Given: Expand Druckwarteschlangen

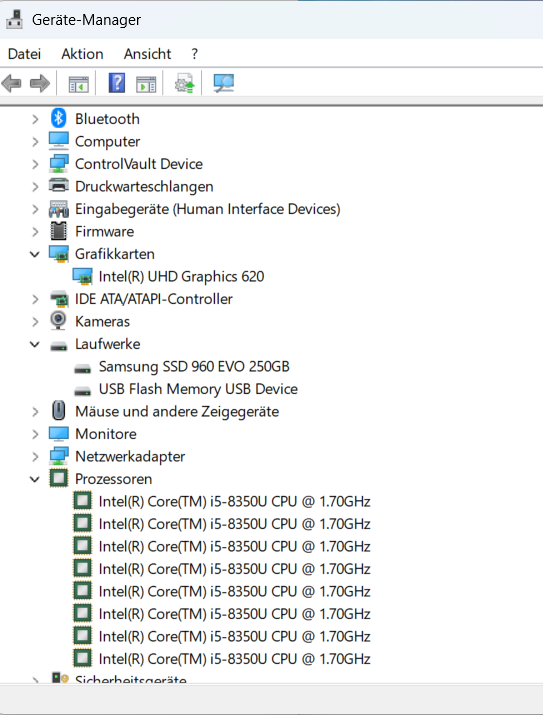Looking at the screenshot, I should [35, 187].
